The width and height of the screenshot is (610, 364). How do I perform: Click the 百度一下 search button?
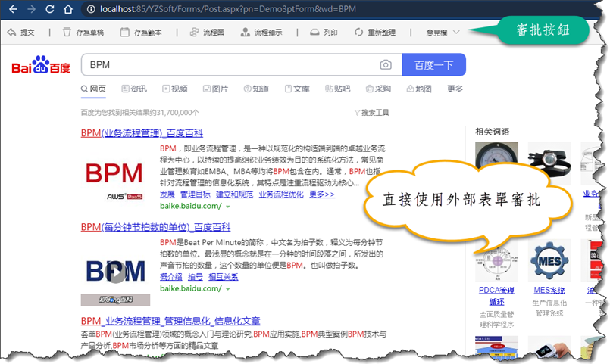pyautogui.click(x=433, y=65)
